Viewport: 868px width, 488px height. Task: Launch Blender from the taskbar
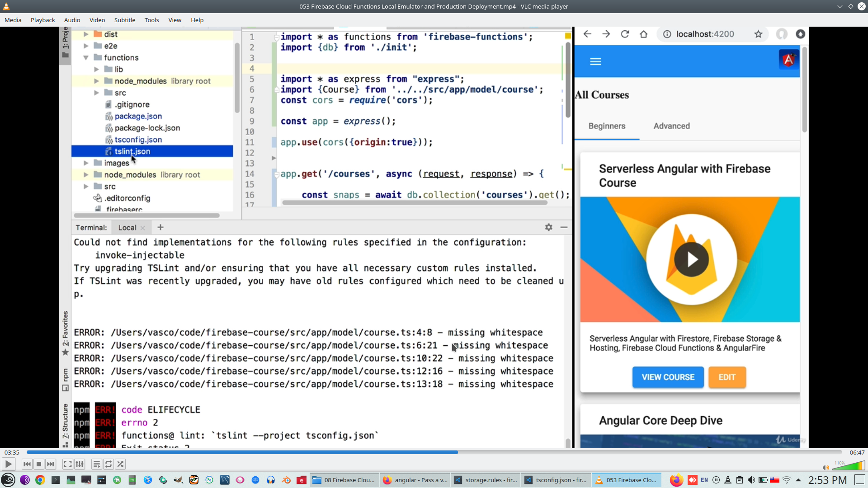pyautogui.click(x=286, y=480)
